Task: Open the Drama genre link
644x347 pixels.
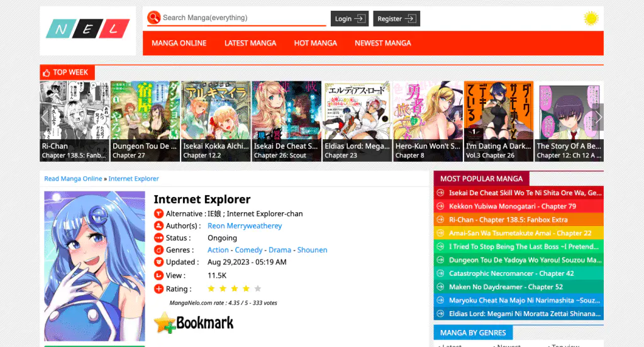Action: (x=280, y=250)
